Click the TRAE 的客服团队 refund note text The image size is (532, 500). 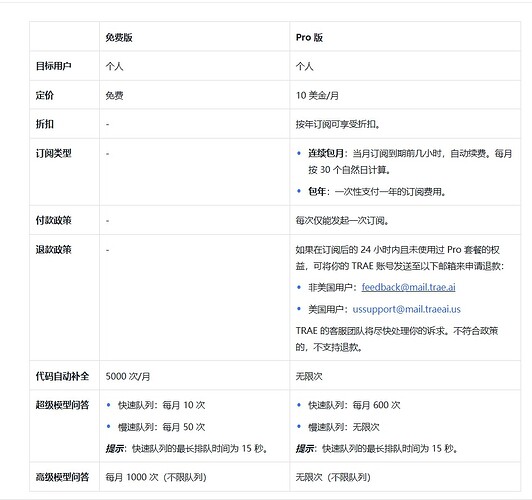397,339
